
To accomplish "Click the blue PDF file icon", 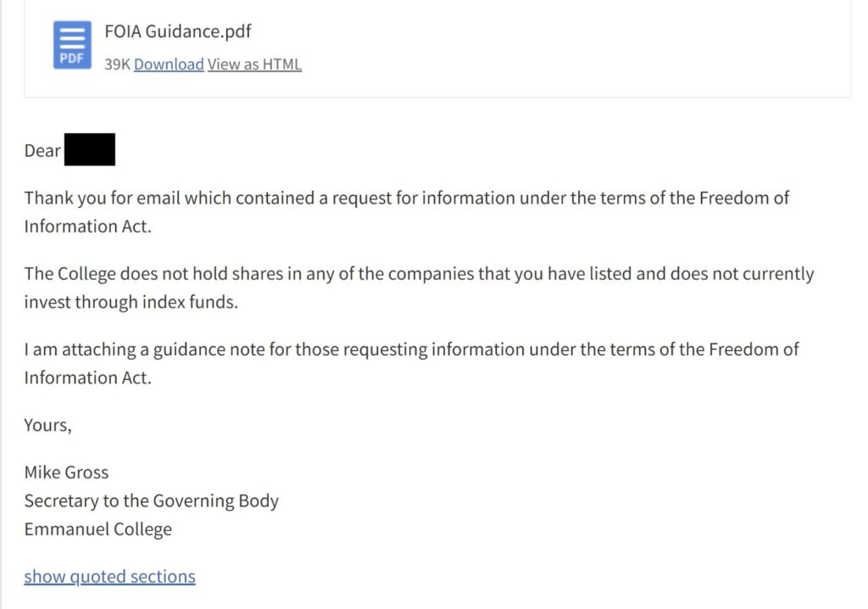I will (72, 45).
